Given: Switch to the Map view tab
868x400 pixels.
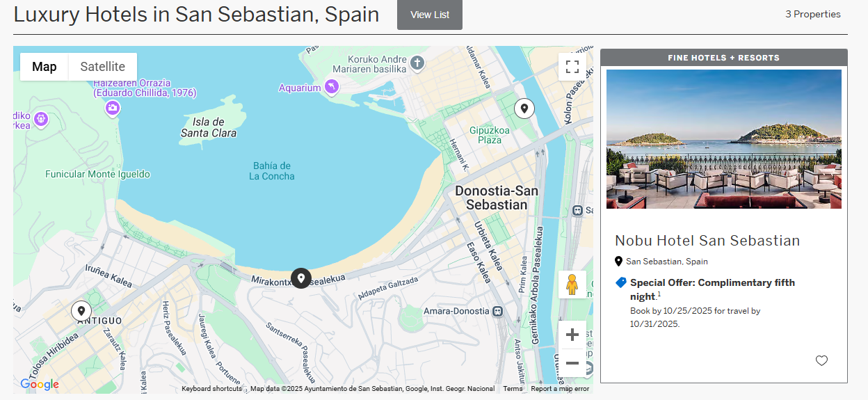Looking at the screenshot, I should 45,67.
